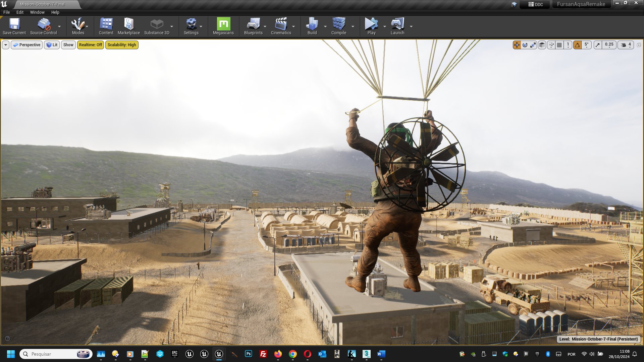Open the DDC status button
This screenshot has height=362, width=644.
click(x=535, y=4)
